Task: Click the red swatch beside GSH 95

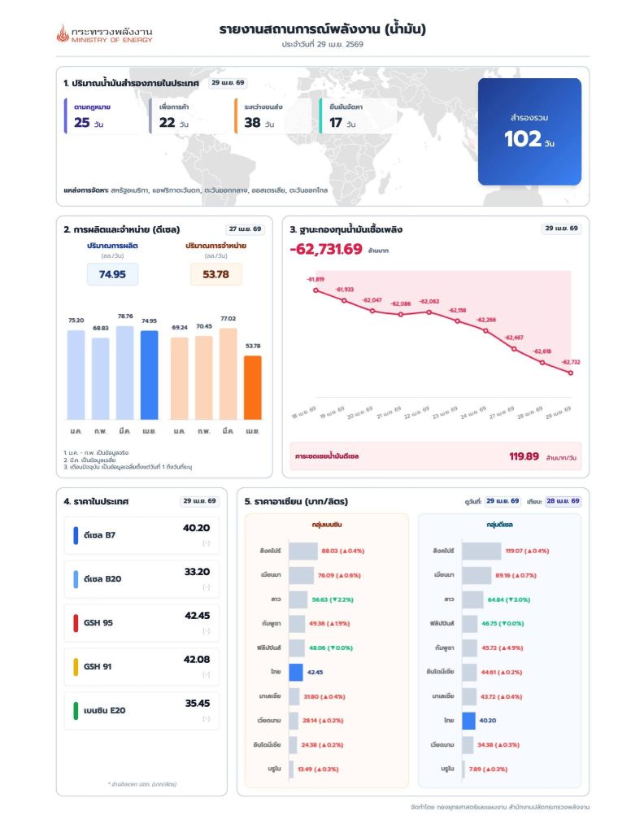Action: click(76, 623)
